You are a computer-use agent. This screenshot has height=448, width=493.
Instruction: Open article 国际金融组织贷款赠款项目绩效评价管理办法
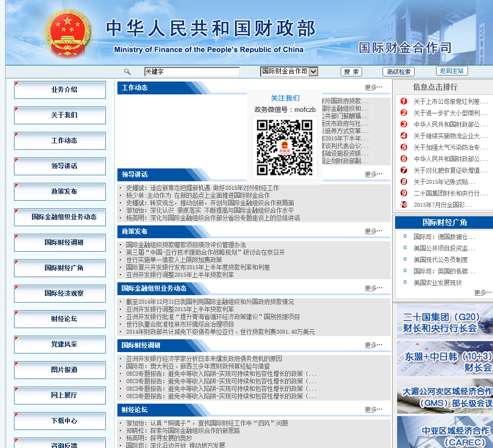coord(186,245)
